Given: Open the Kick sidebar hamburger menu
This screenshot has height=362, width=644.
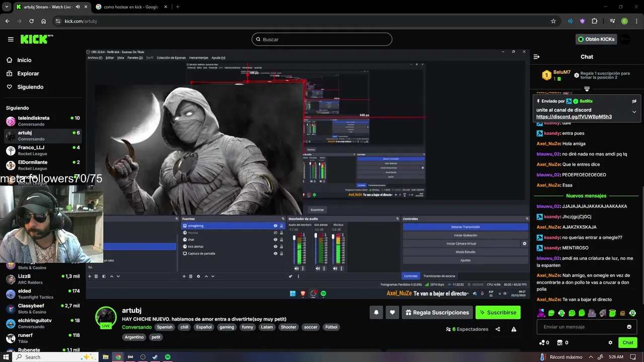Looking at the screenshot, I should click(11, 39).
